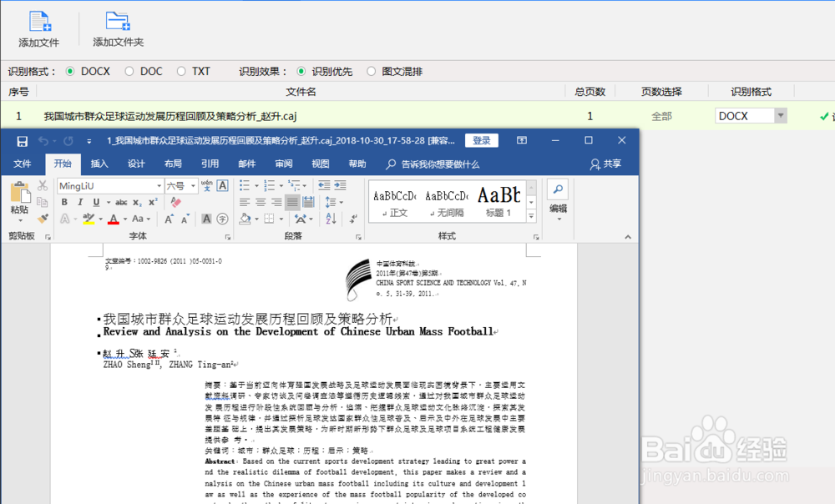Select the Format Painter brush icon
835x504 pixels.
(43, 218)
